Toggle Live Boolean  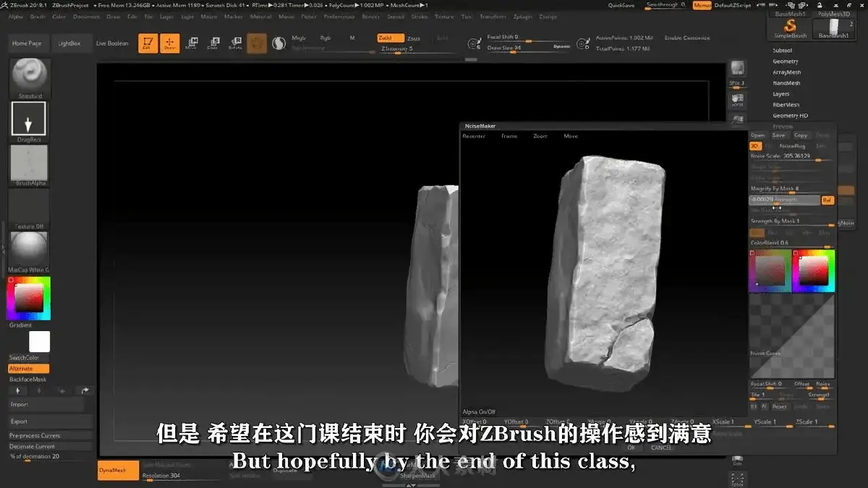point(112,43)
